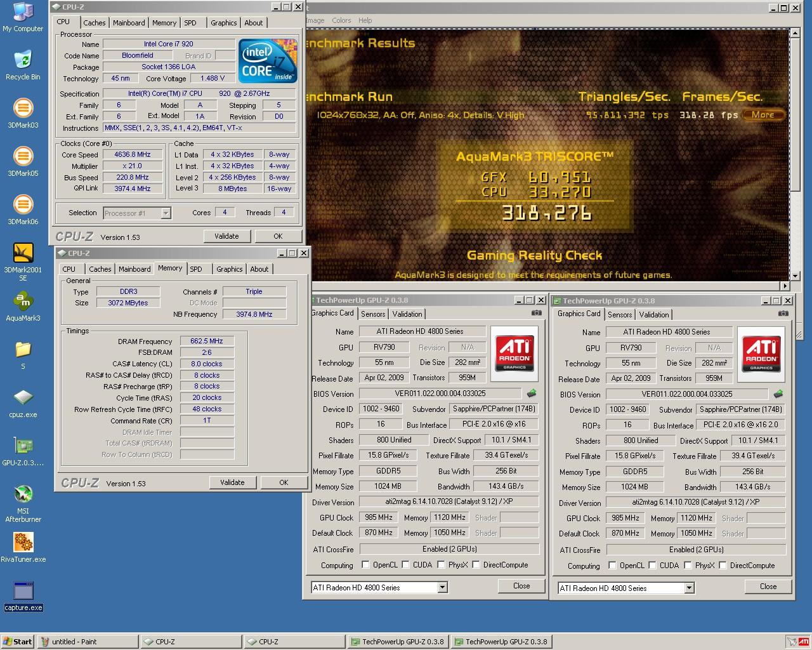Click Intel Core i7 logo in CPU-Z

267,60
